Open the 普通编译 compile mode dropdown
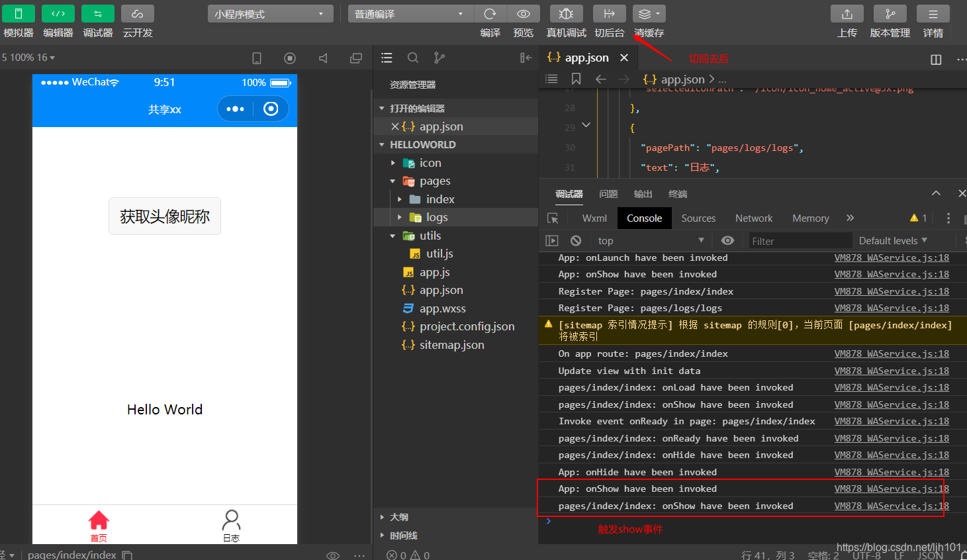 [x=410, y=14]
